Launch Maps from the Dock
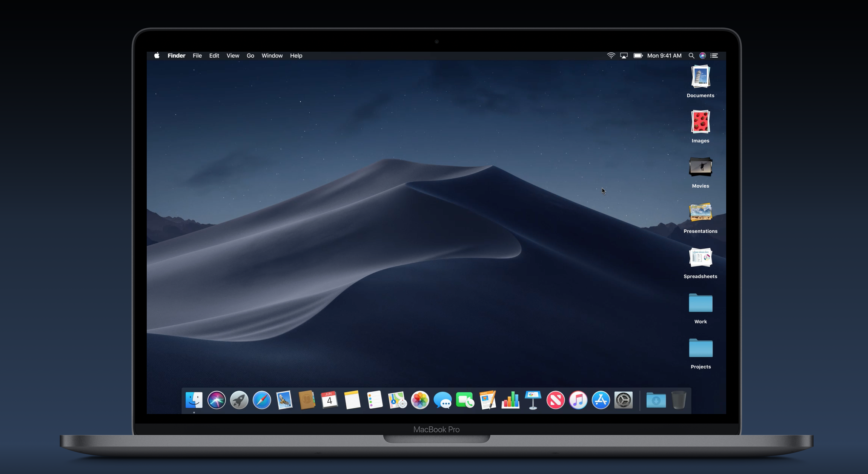This screenshot has width=868, height=474. click(397, 400)
